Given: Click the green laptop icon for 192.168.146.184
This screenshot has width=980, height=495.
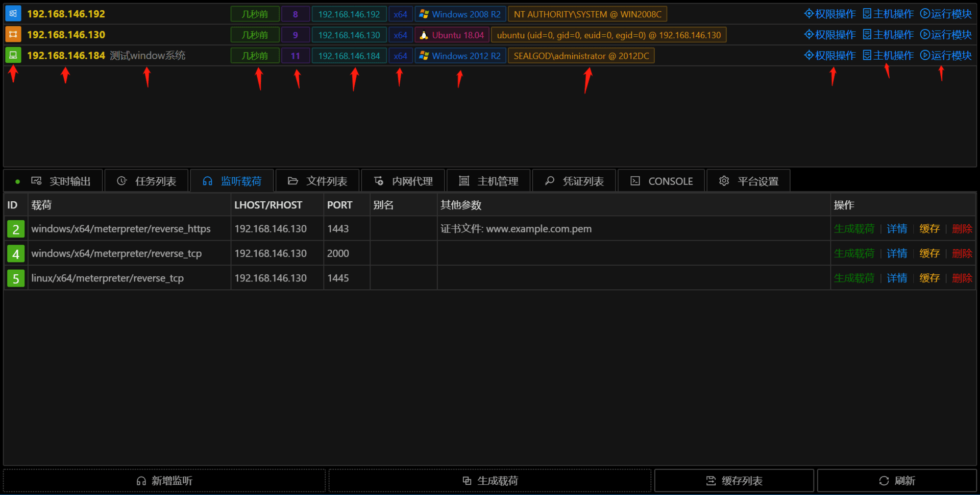Looking at the screenshot, I should (13, 55).
